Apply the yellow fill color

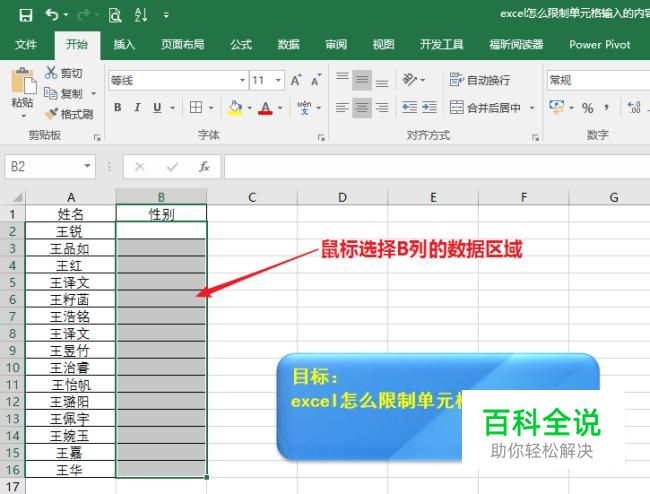[x=235, y=108]
